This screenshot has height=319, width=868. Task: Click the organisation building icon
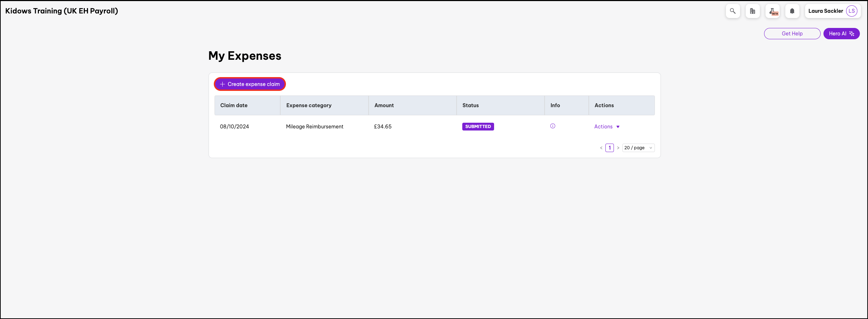(x=752, y=11)
